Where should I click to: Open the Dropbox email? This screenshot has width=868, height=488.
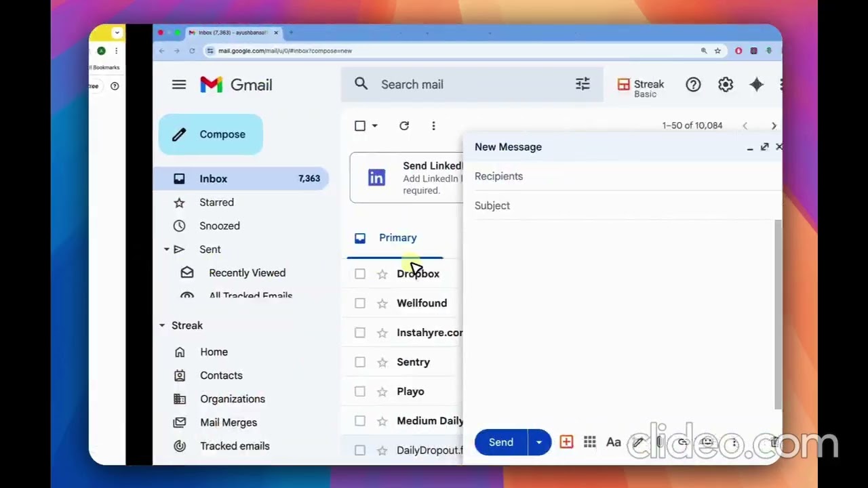point(418,274)
